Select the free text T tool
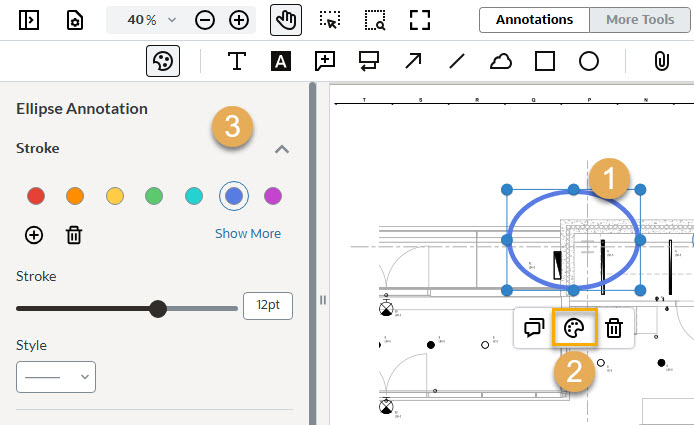 pos(237,61)
